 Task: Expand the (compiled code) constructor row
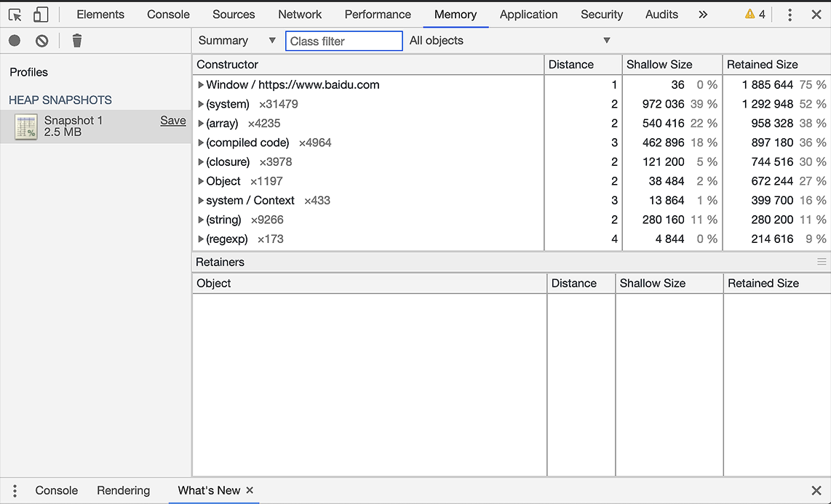pyautogui.click(x=201, y=143)
